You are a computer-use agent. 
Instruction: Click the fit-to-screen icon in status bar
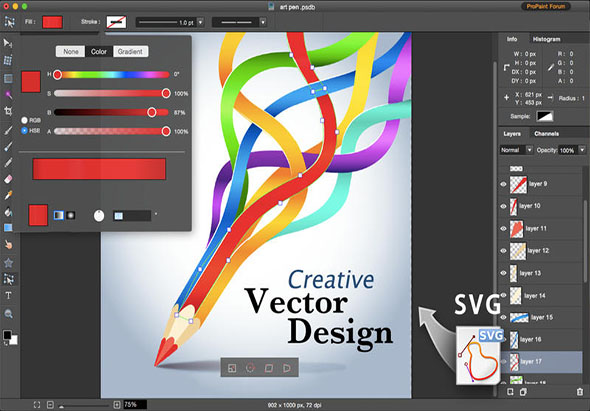(36, 405)
